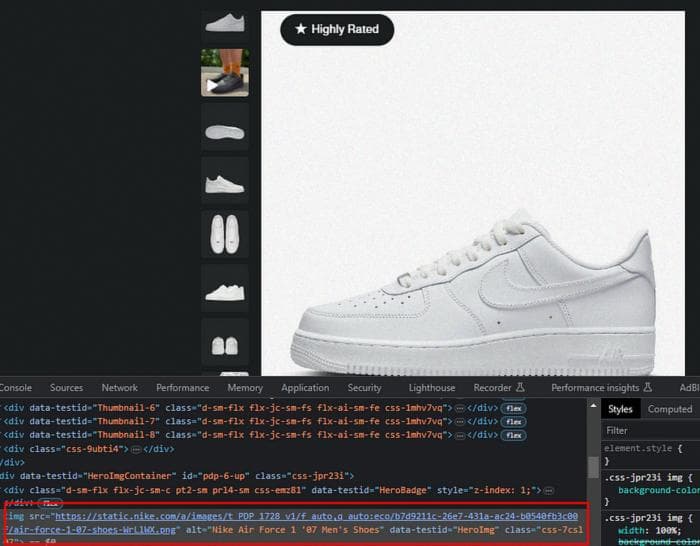
Task: Click the class "css-9ubti4" attribute value
Action: pyautogui.click(x=92, y=449)
